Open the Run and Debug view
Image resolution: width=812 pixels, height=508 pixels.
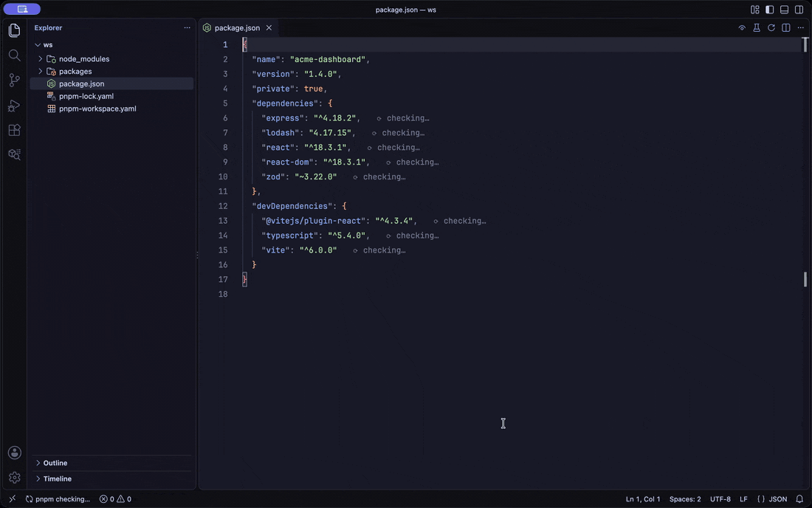(x=15, y=105)
